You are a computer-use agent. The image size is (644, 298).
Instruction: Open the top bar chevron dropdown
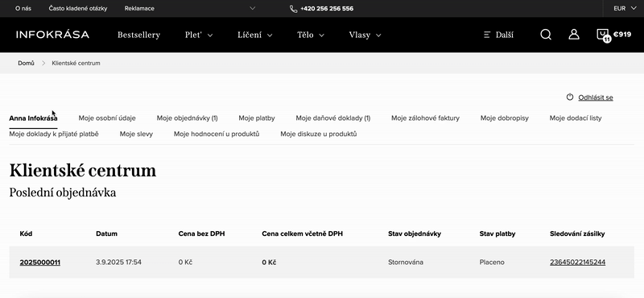coord(252,8)
